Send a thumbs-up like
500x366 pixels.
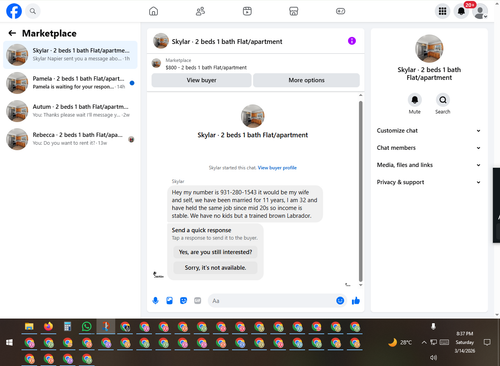point(356,301)
